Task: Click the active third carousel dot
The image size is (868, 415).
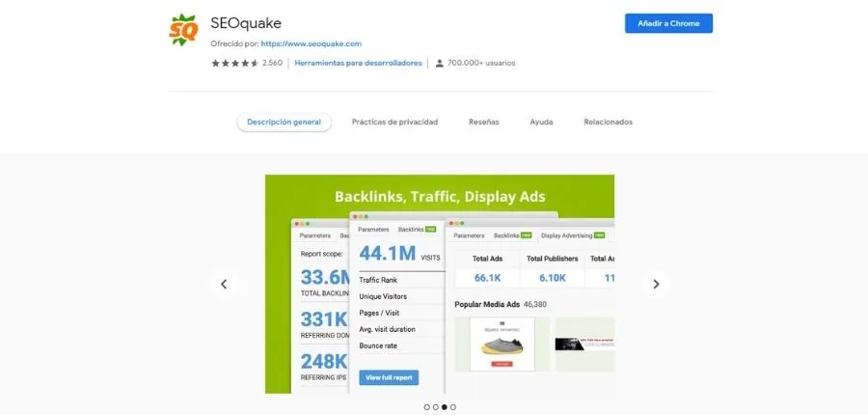Action: 445,407
